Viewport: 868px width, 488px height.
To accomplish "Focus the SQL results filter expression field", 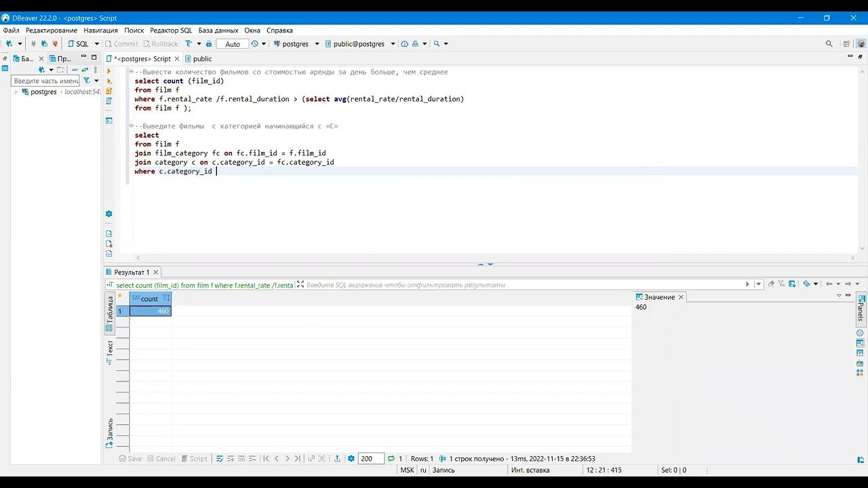I will [x=522, y=285].
